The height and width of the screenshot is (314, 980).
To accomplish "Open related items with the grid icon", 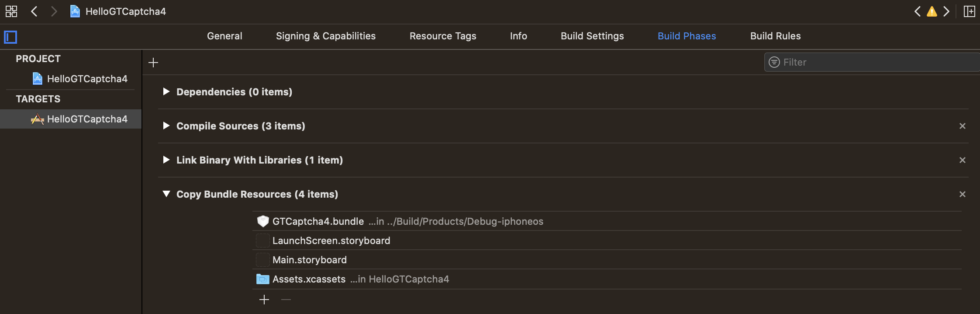I will pyautogui.click(x=11, y=11).
